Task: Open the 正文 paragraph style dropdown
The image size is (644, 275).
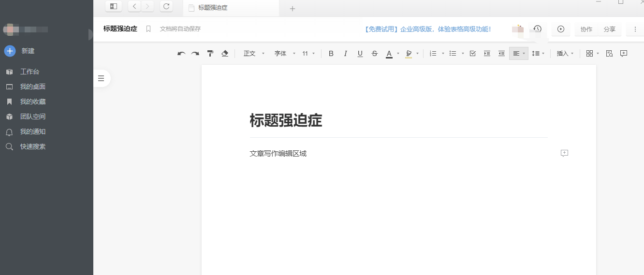Action: pyautogui.click(x=254, y=54)
